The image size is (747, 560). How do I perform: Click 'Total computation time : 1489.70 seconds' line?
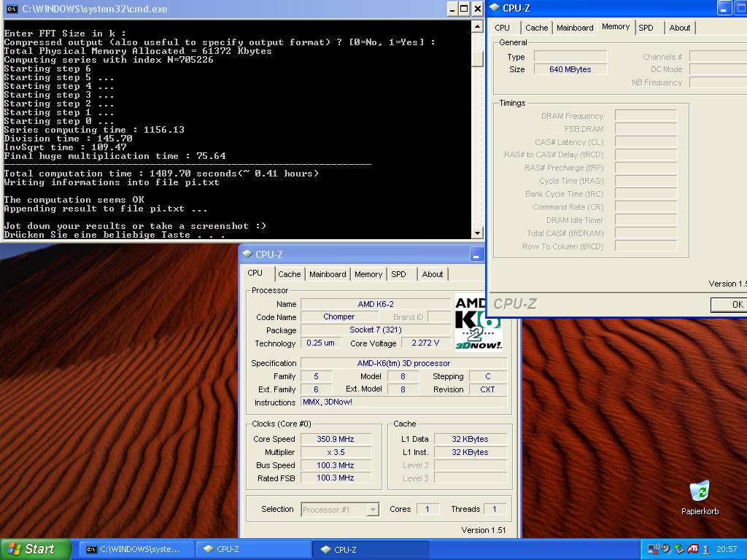coord(161,174)
